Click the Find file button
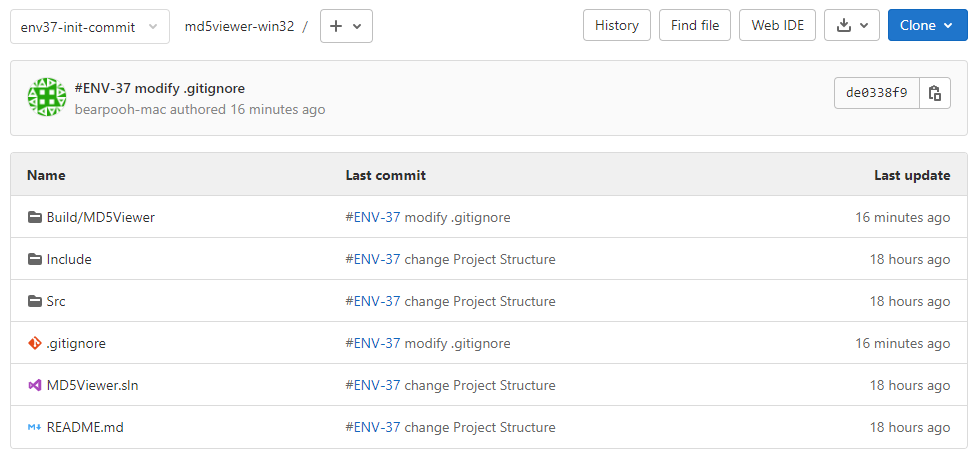 coord(695,25)
